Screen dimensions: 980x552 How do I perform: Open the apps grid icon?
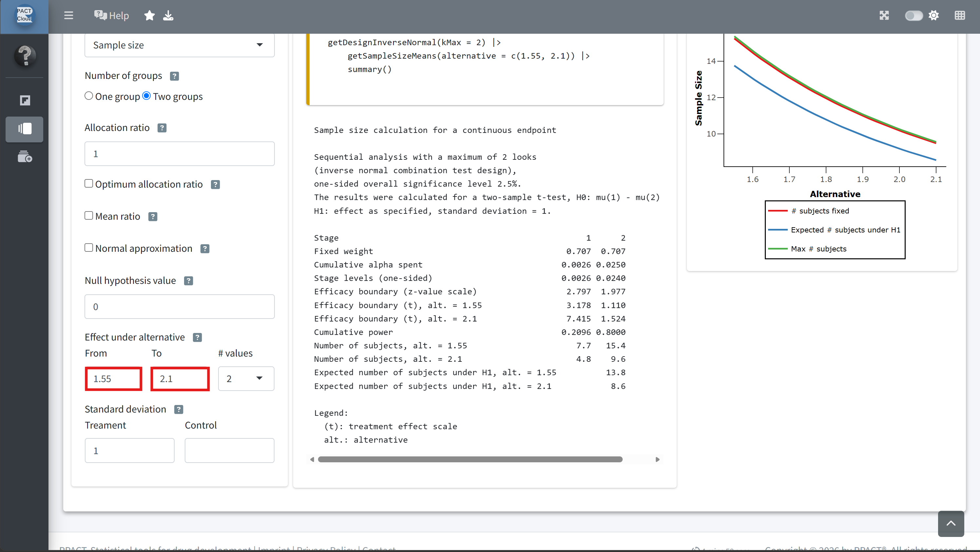click(x=959, y=16)
